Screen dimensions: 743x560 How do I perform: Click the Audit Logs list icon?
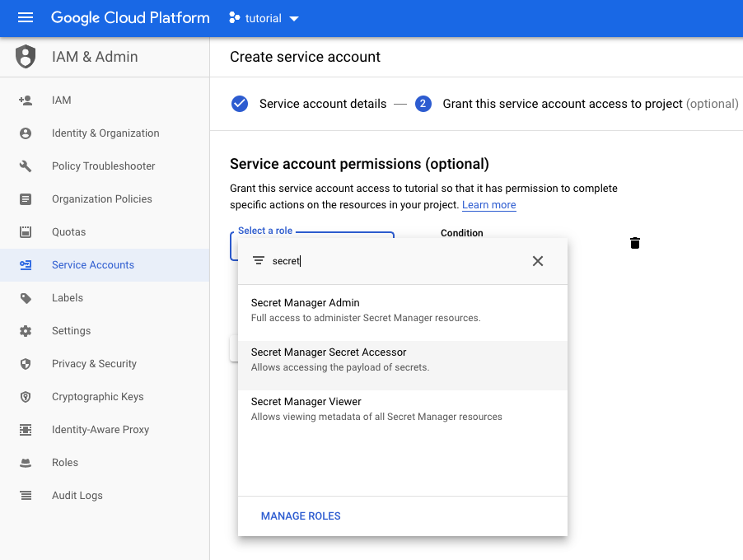[x=26, y=496]
